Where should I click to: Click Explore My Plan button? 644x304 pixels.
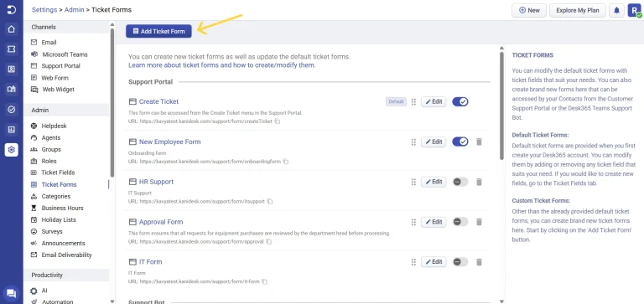coord(578,11)
